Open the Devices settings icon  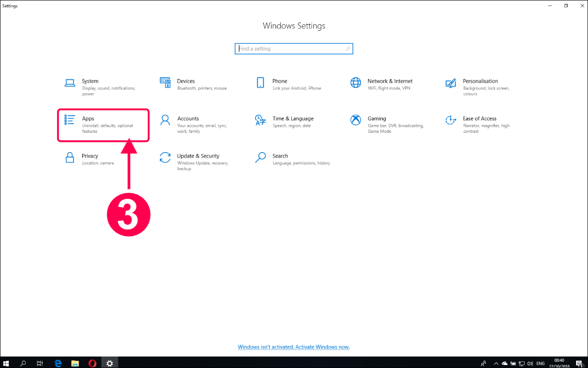[165, 83]
